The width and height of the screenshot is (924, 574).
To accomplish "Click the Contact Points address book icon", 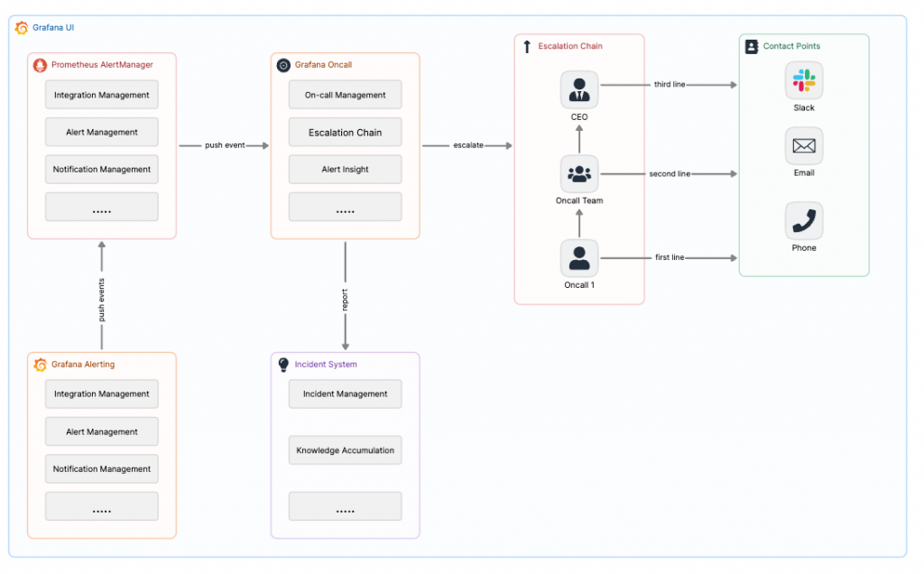I will tap(752, 47).
